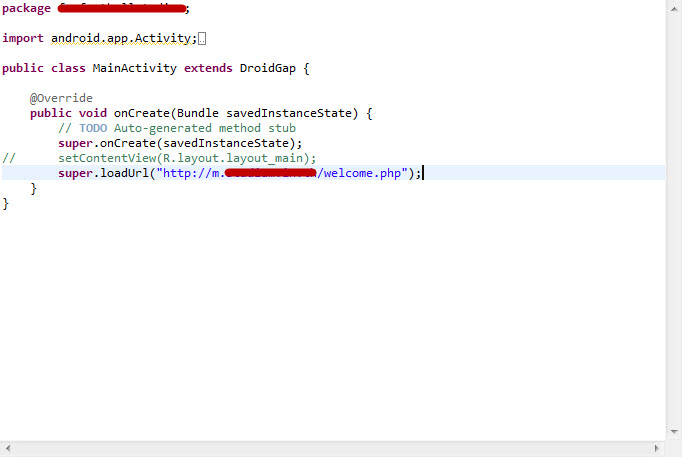Click '/welcome.php' in the URL string

click(x=359, y=173)
